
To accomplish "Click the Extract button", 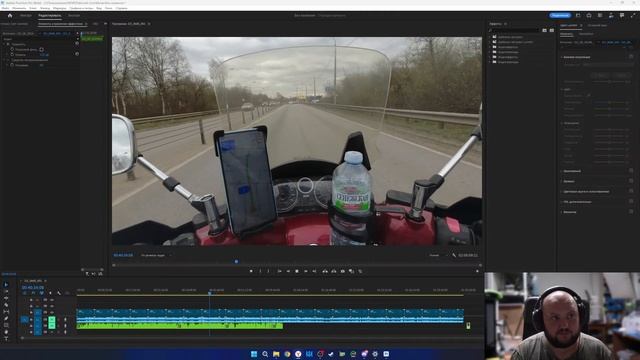I will click(334, 271).
